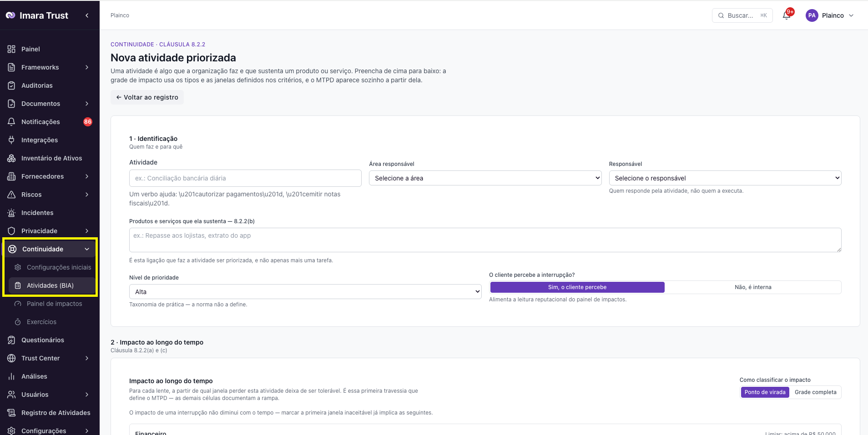Screen dimensions: 868x435
Task: Choose 'Grade completa' classification
Action: point(815,392)
